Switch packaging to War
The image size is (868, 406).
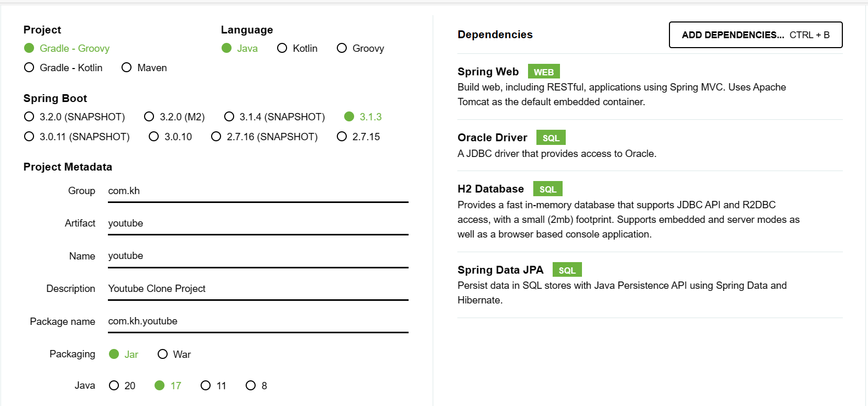click(163, 354)
